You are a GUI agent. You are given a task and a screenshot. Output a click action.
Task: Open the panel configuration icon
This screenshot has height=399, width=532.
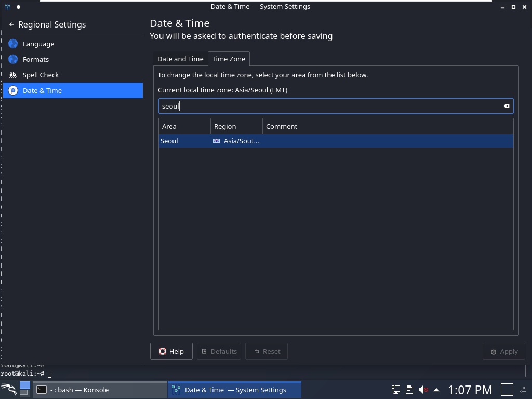(x=523, y=390)
